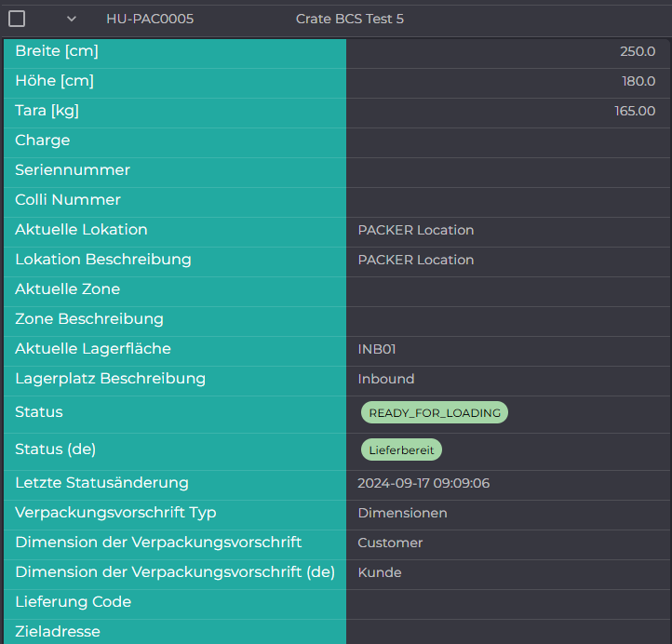Click the Aktuelle Lokation label

[81, 230]
